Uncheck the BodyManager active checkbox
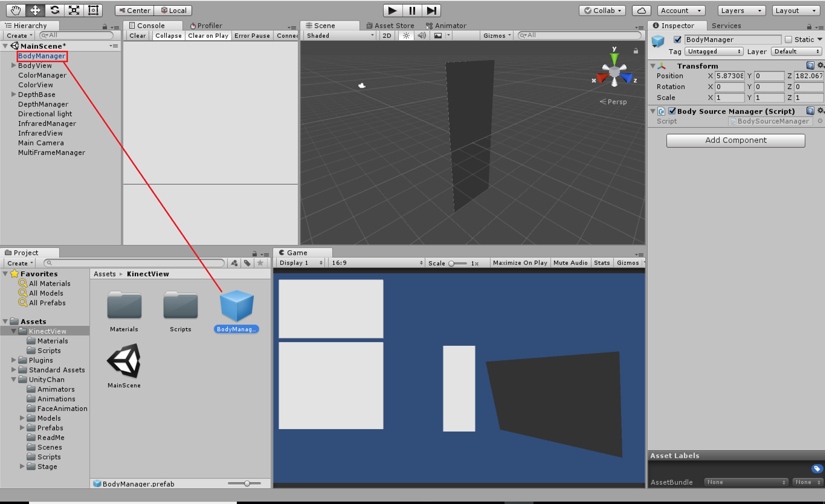Viewport: 825px width, 504px height. [x=677, y=40]
